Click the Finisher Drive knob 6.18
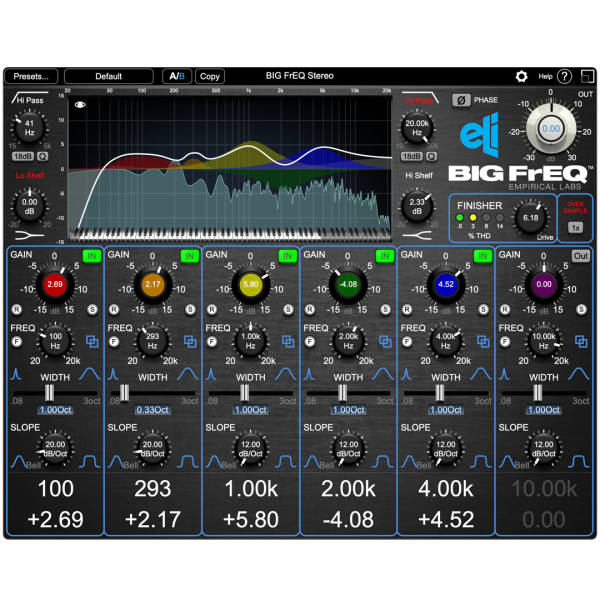 (x=531, y=218)
